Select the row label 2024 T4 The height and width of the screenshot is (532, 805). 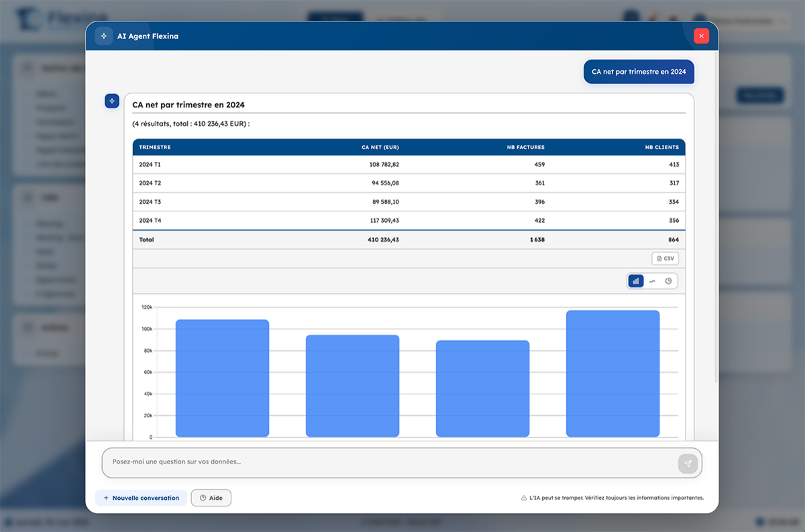point(150,221)
